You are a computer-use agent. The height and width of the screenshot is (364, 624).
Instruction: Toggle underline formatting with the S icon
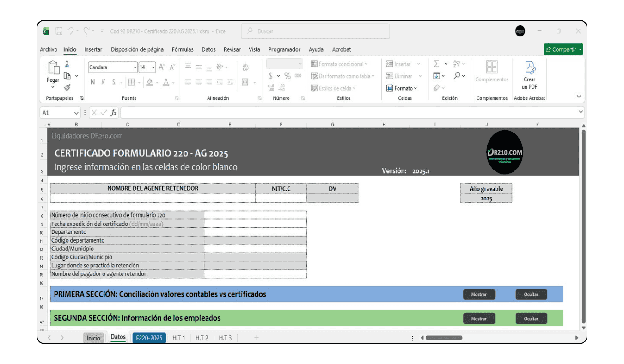click(113, 82)
